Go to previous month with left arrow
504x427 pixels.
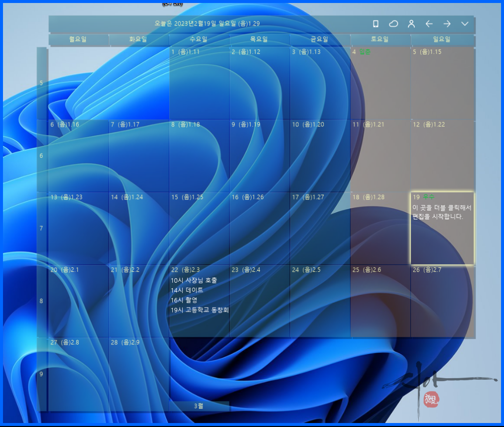[429, 24]
